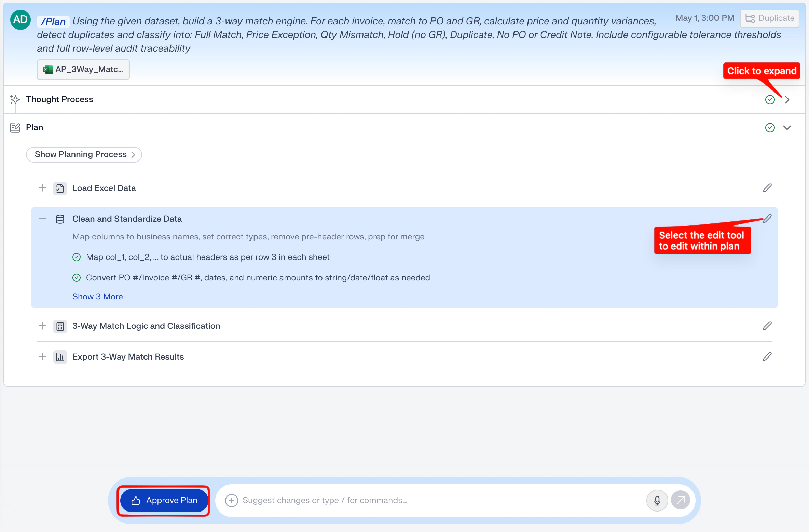
Task: Expand the 3-Way Match Logic and Classification step
Action: pos(42,326)
